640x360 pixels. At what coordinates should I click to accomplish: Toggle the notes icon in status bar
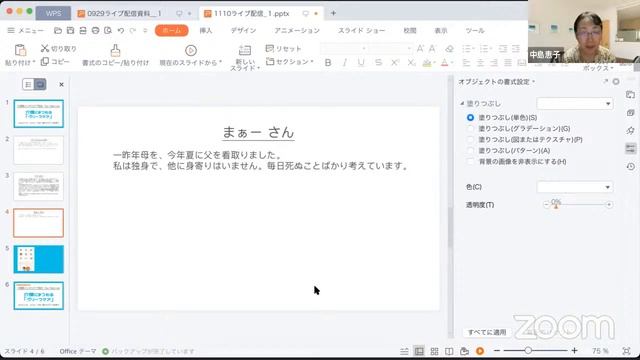pyautogui.click(x=404, y=351)
